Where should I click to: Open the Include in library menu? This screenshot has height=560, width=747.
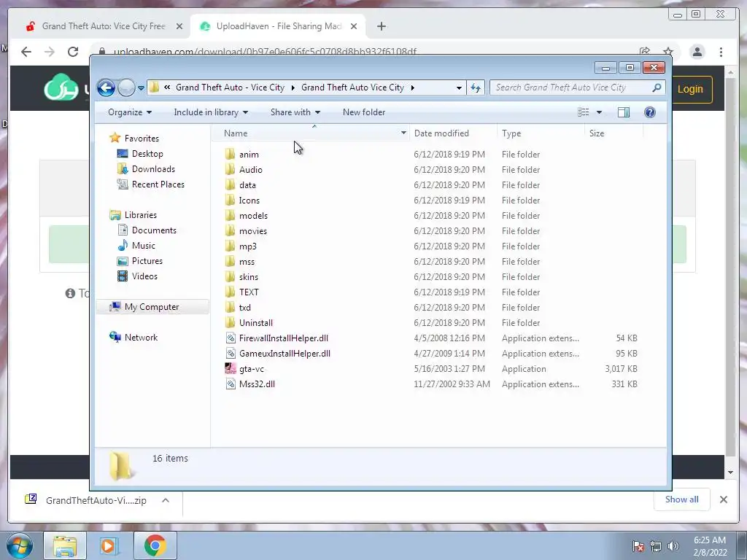point(211,112)
